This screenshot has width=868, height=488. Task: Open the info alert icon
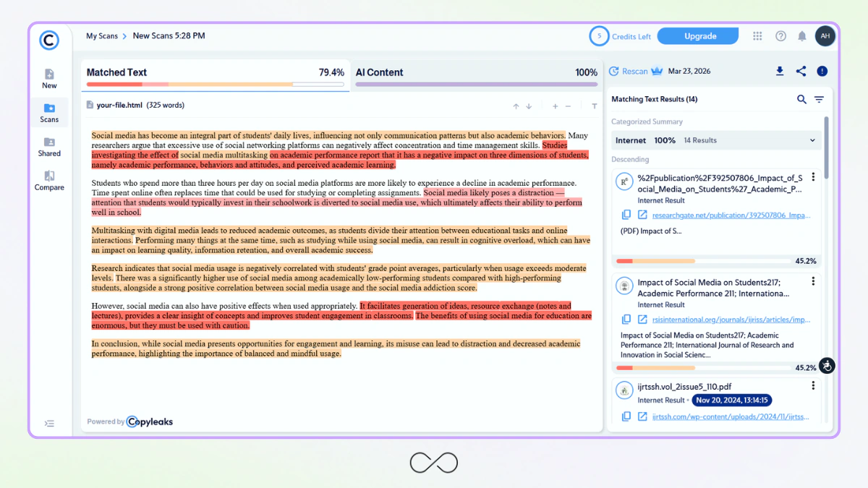click(x=822, y=71)
